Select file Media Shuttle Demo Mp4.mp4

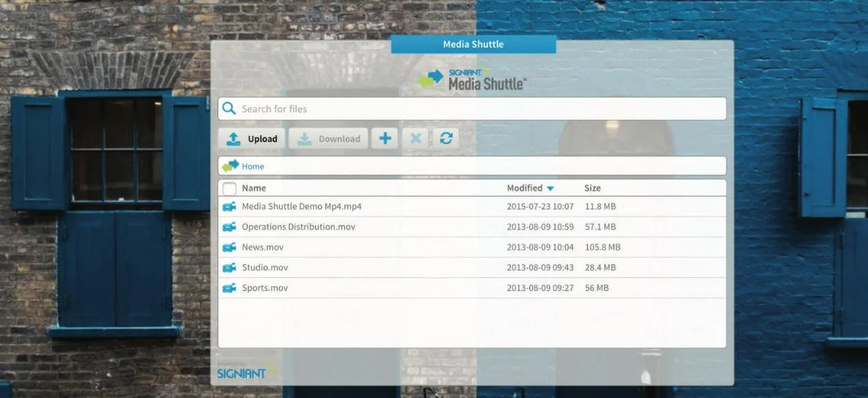coord(302,206)
